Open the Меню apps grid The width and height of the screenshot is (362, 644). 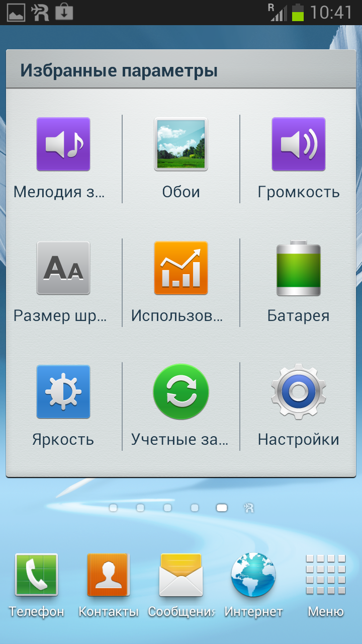tap(326, 575)
